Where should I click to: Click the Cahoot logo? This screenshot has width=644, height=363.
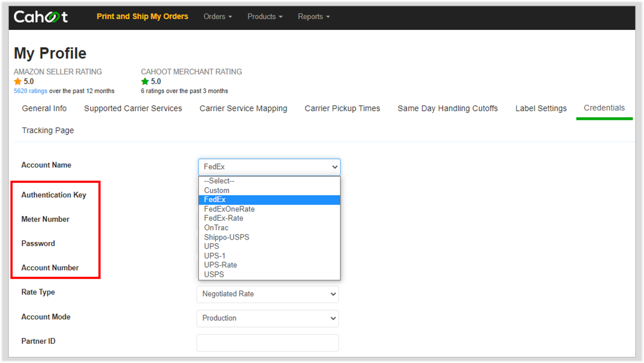[41, 17]
